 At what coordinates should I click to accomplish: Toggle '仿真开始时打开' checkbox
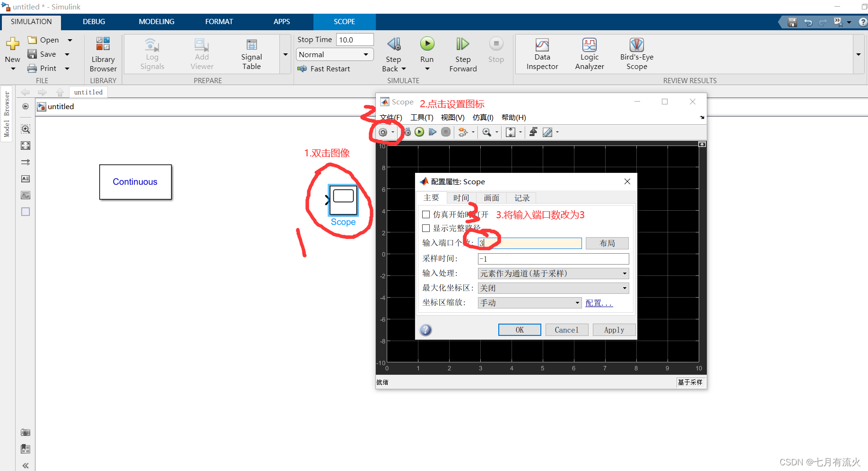[426, 214]
